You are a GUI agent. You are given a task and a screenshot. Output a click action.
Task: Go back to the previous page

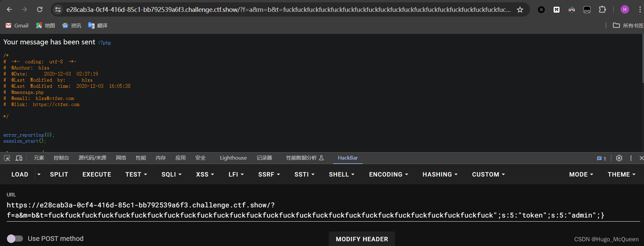click(9, 9)
